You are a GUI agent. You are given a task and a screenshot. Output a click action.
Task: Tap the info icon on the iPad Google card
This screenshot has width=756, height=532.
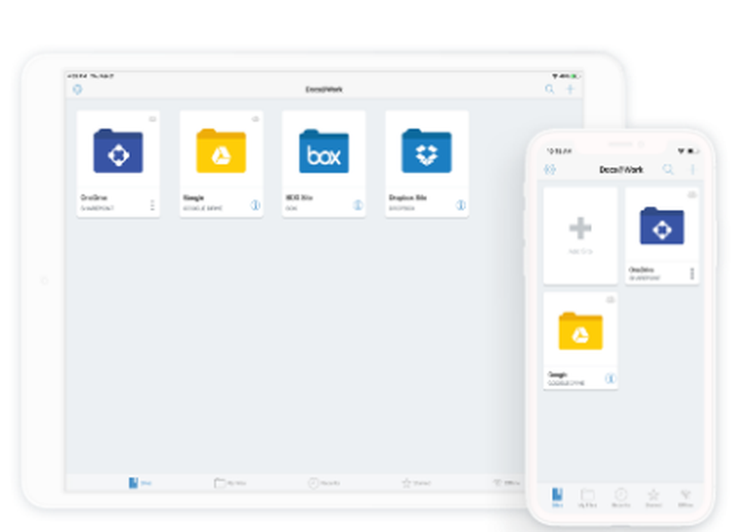coord(256,206)
